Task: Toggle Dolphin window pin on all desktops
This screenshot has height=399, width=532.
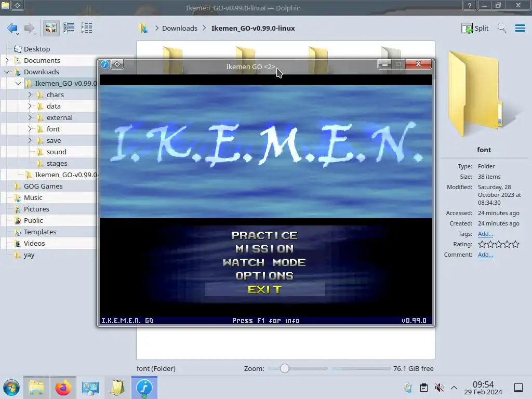Action: (18, 5)
